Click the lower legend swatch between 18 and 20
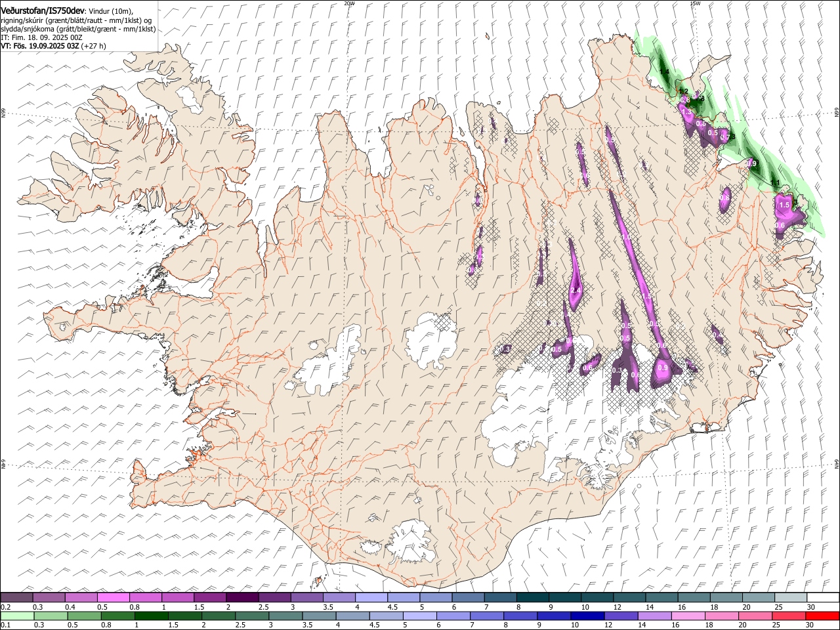Viewport: 840px width, 630px height. [721, 616]
